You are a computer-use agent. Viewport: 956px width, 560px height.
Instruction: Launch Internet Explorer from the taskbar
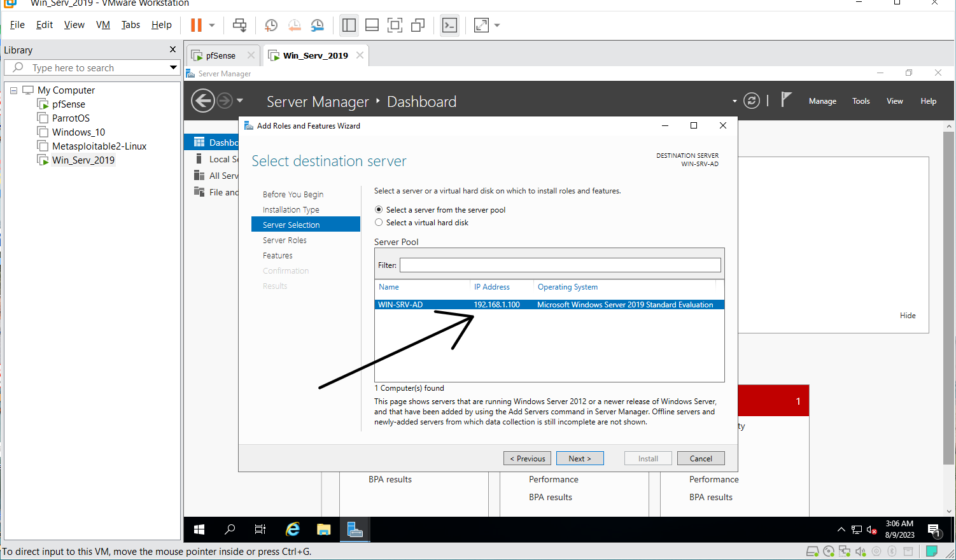(x=293, y=529)
